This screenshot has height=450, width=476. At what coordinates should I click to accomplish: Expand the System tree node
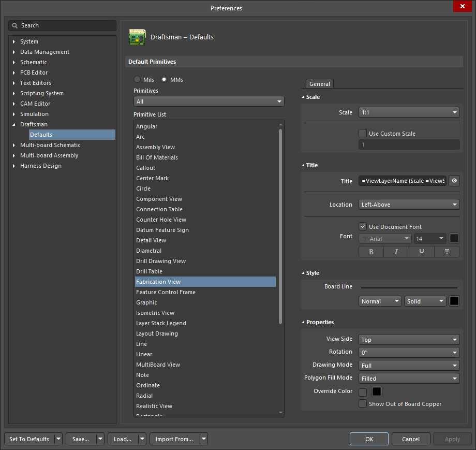click(x=13, y=41)
